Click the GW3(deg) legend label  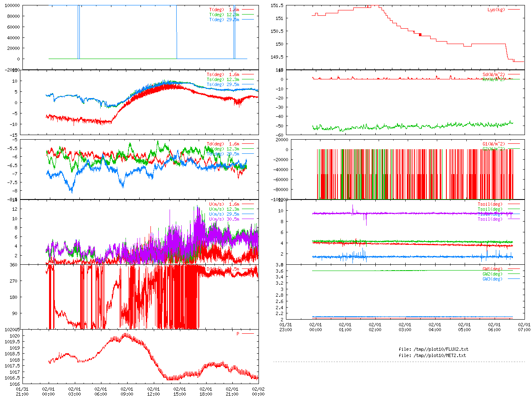coord(492,279)
